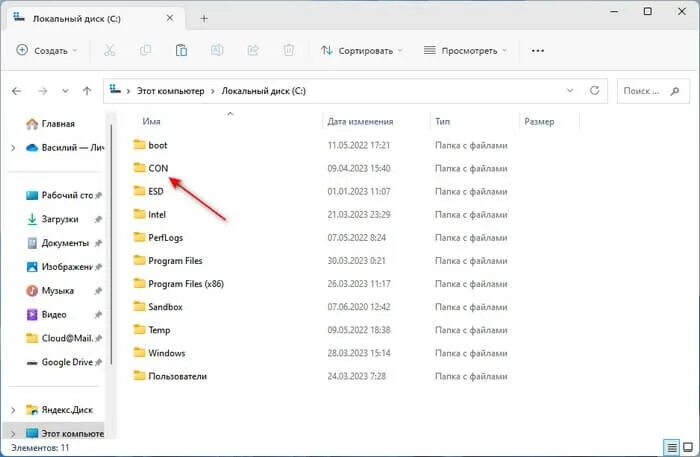The width and height of the screenshot is (700, 457).
Task: Click the Paste clipboard icon
Action: click(x=181, y=50)
